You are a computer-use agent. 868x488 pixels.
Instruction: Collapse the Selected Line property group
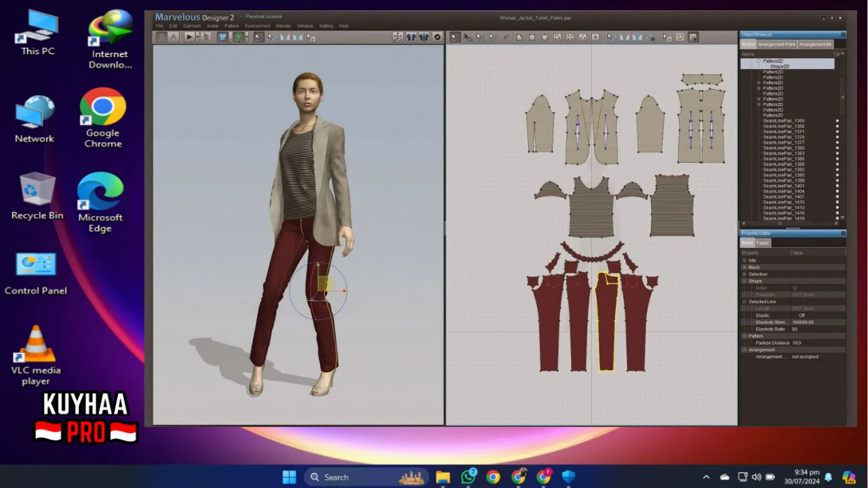(744, 302)
